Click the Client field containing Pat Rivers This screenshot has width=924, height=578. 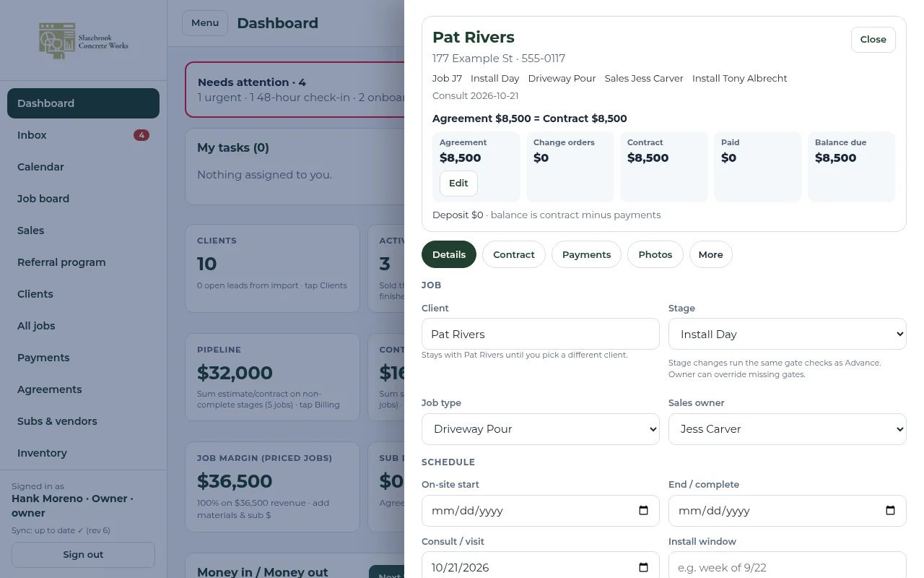(541, 334)
